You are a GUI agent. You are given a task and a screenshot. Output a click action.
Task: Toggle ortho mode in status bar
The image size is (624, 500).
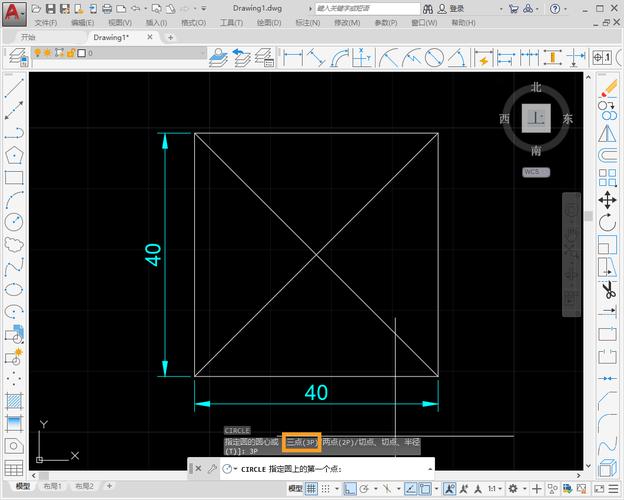pyautogui.click(x=349, y=488)
